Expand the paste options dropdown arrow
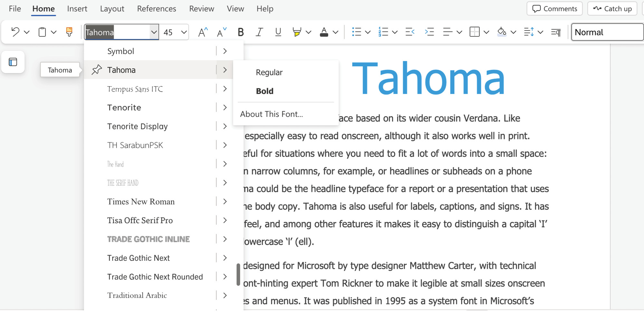This screenshot has height=322, width=644. (53, 32)
